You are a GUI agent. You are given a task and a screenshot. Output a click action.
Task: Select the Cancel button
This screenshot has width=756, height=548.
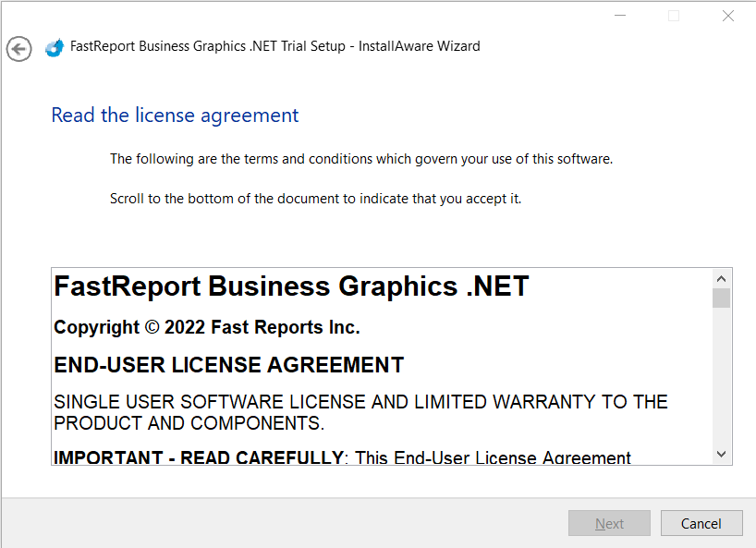[701, 523]
